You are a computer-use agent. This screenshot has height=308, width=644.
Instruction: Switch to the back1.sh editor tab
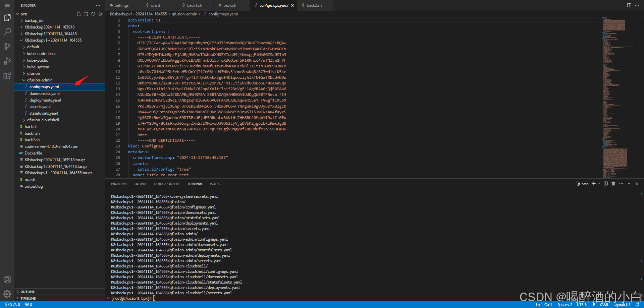click(194, 5)
